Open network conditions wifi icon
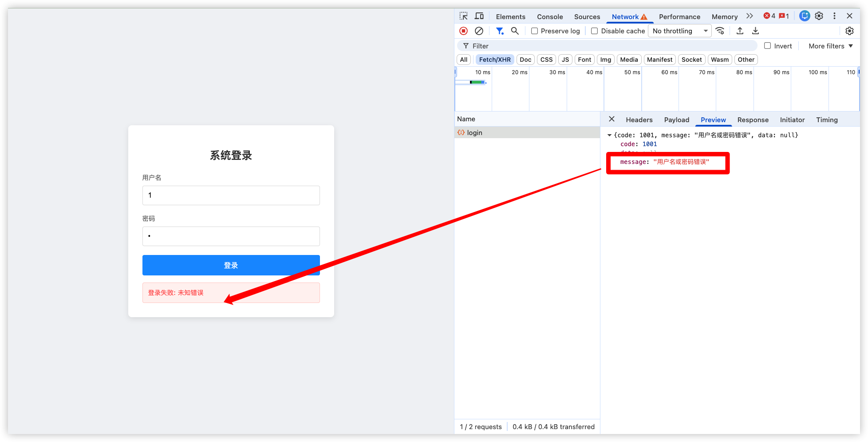Image resolution: width=868 pixels, height=442 pixels. (720, 31)
